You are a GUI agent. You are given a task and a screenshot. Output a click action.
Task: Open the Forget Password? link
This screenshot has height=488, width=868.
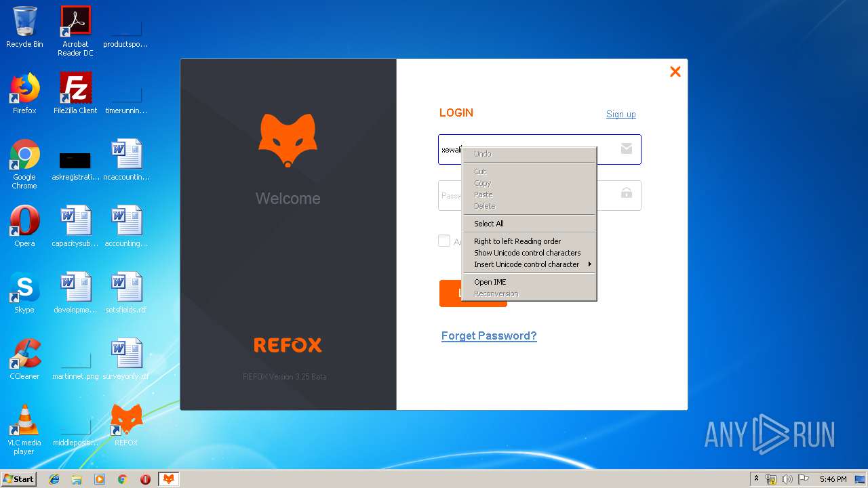[489, 335]
